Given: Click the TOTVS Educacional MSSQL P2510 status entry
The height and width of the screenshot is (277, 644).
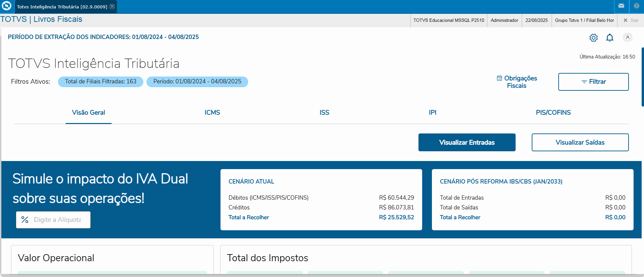Looking at the screenshot, I should coord(449,20).
